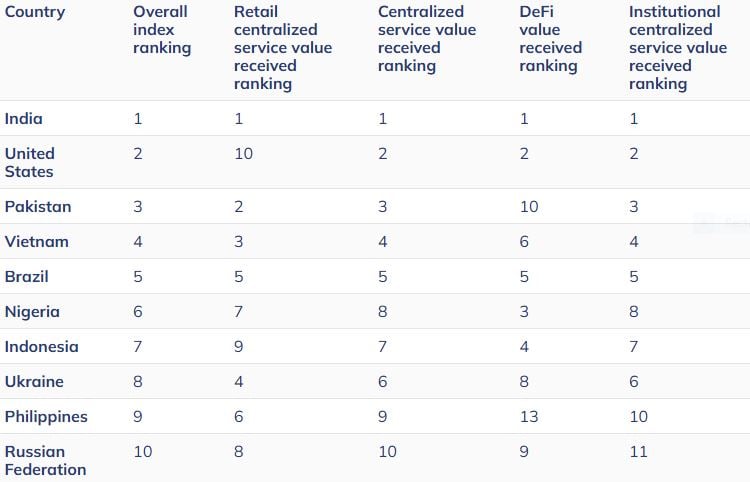Select Pakistan's DeFi ranking value 10
Viewport: 750px width, 482px height.
coord(530,207)
